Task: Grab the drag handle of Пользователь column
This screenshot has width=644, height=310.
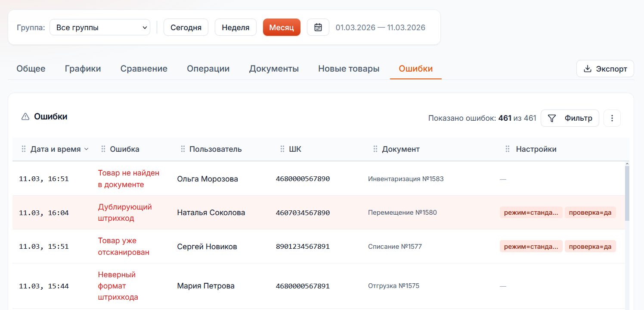Action: click(183, 149)
